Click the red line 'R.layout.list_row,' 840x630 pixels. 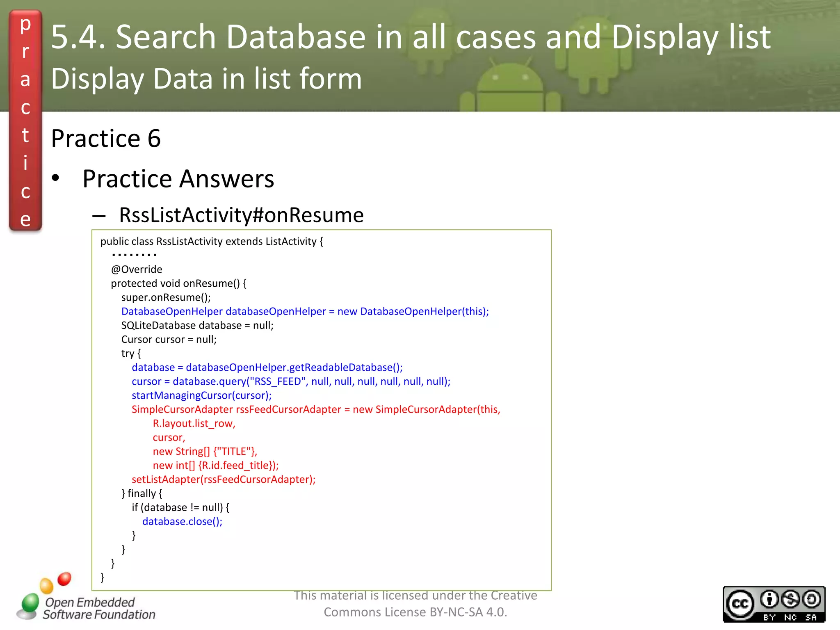pos(194,423)
